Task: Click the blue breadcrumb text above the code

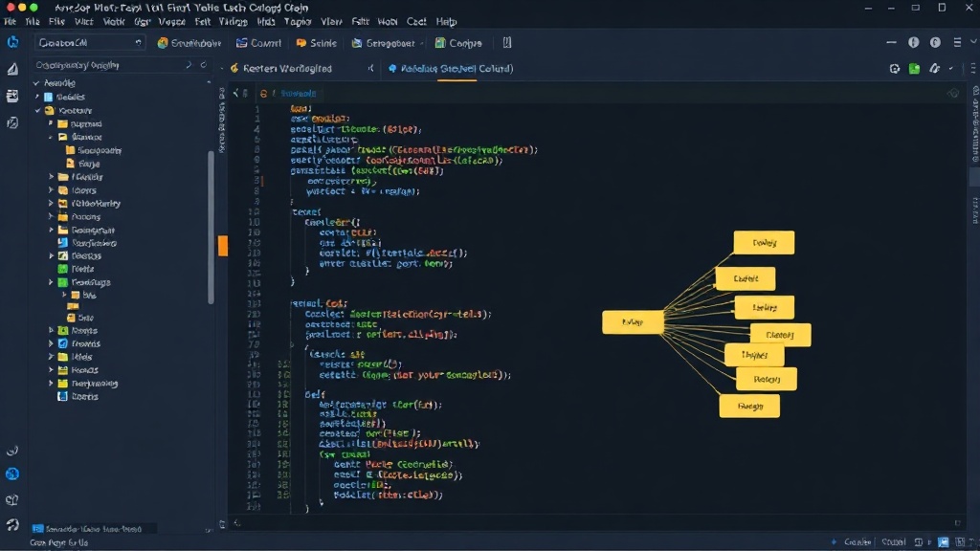Action: (x=299, y=93)
